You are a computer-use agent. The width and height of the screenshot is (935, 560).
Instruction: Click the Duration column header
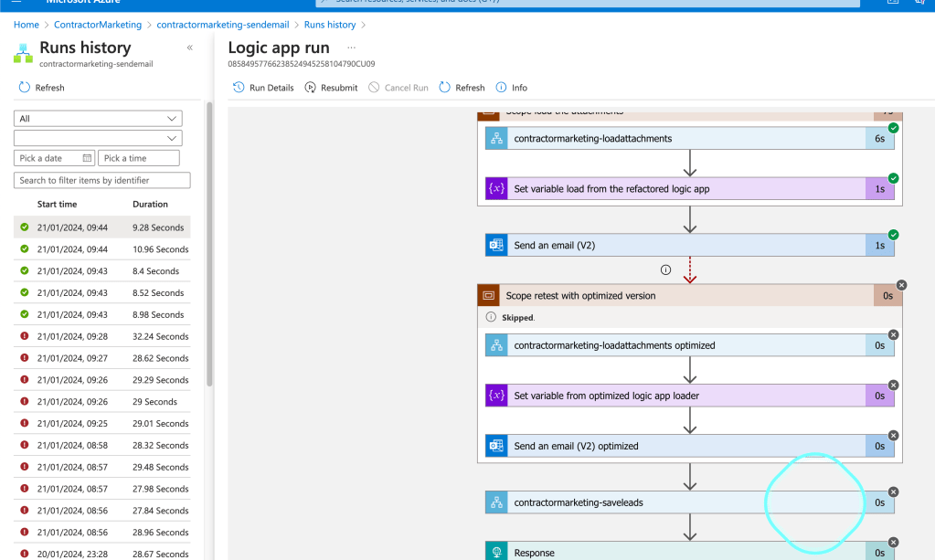click(150, 204)
